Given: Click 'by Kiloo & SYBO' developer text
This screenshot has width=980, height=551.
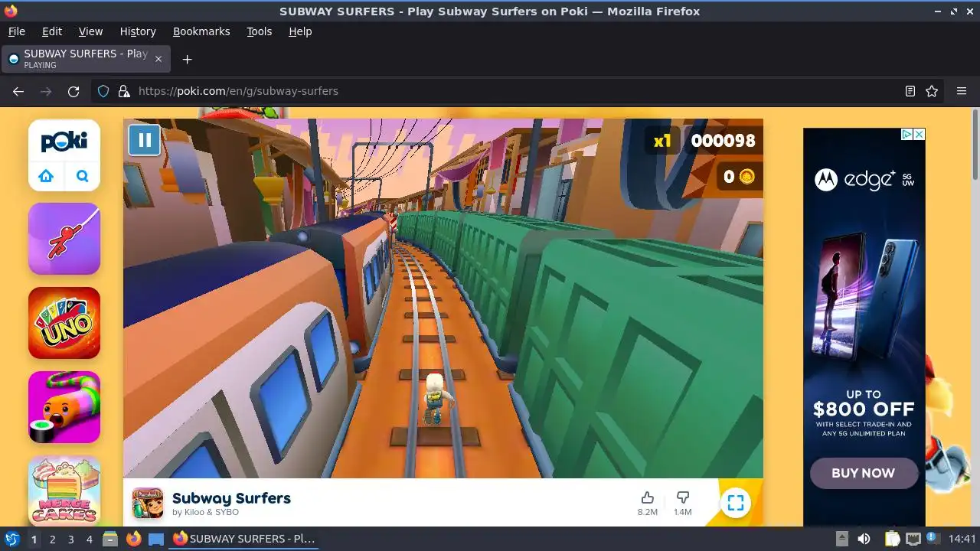Looking at the screenshot, I should 205,512.
